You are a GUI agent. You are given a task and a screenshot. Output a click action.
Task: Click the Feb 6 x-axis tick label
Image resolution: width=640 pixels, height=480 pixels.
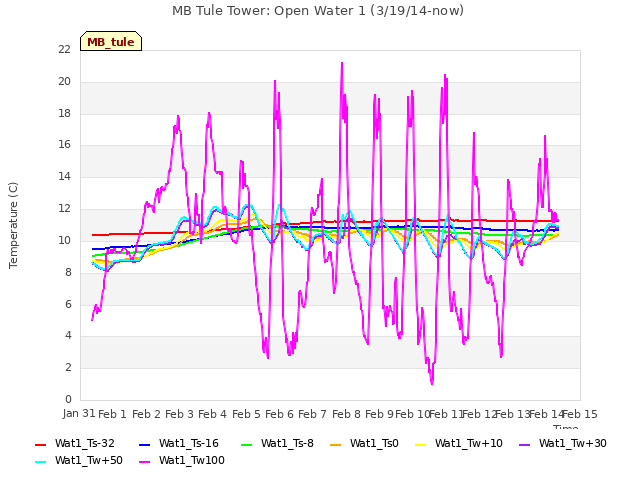point(279,414)
